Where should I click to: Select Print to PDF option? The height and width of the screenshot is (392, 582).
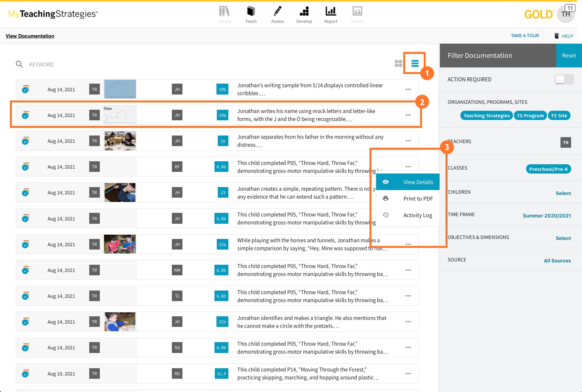coord(418,198)
